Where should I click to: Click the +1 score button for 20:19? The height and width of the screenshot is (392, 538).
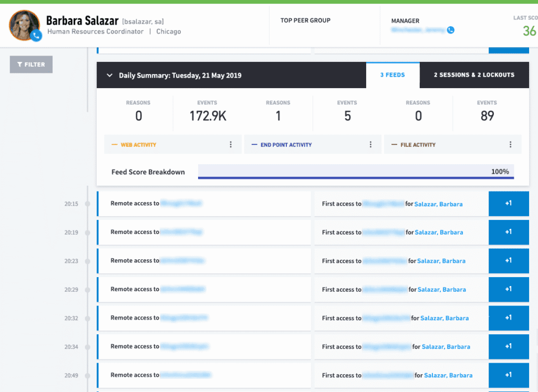[509, 232]
